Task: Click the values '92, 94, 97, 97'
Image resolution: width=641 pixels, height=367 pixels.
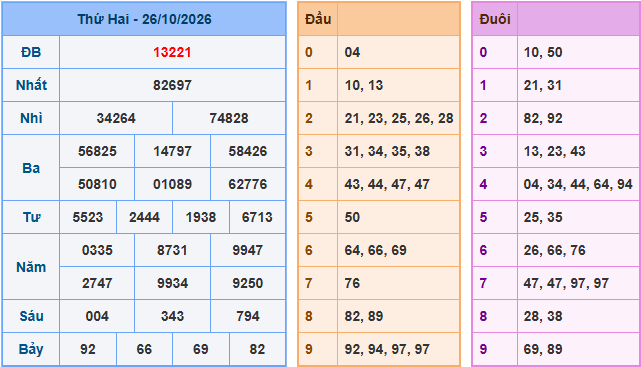Action: click(387, 349)
